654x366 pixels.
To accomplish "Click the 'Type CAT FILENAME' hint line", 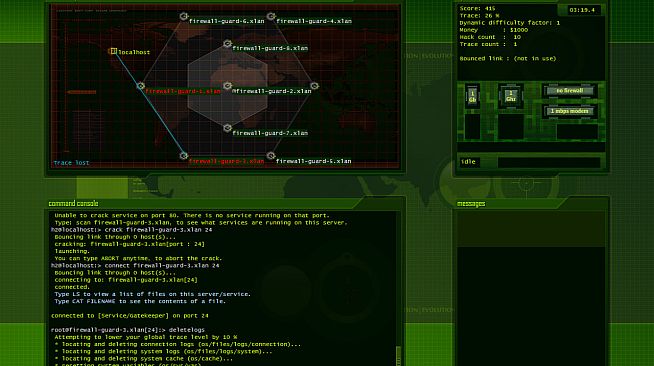I will pyautogui.click(x=140, y=301).
